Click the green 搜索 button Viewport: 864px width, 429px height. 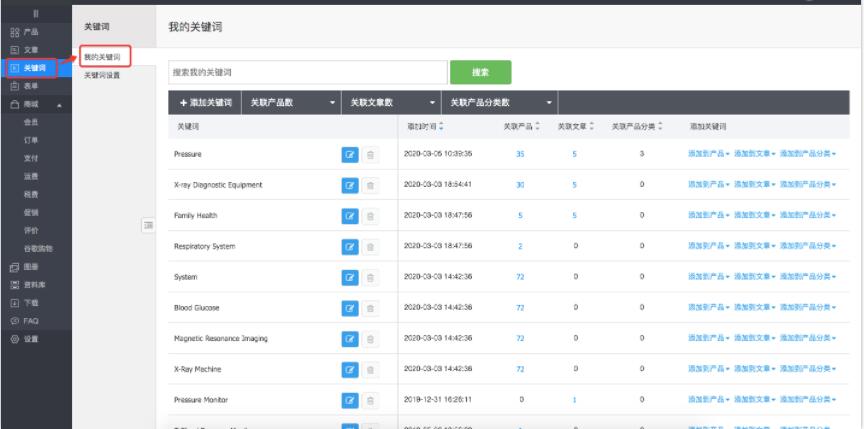click(x=480, y=73)
